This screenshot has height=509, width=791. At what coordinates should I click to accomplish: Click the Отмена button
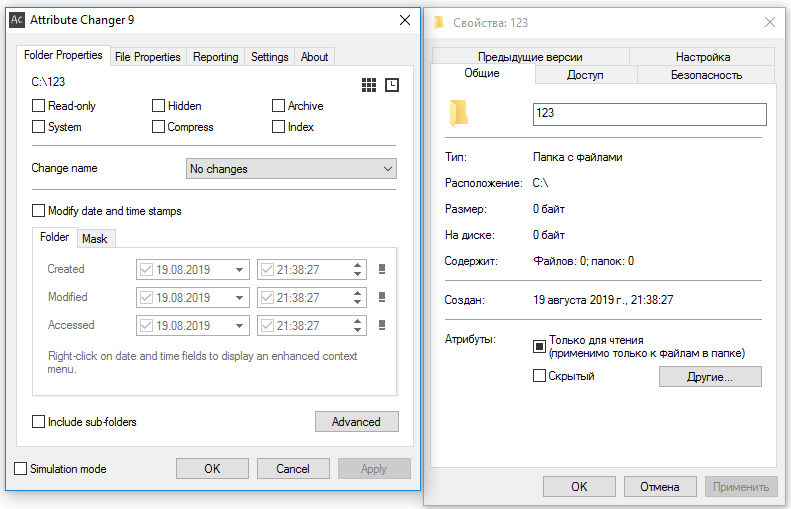click(660, 487)
